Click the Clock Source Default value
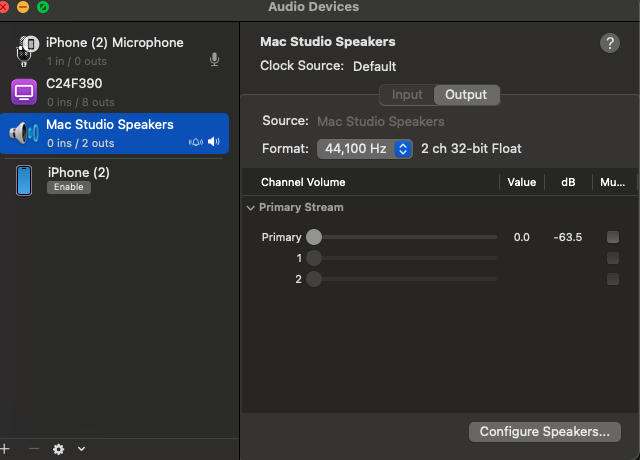This screenshot has width=640, height=460. pyautogui.click(x=374, y=66)
